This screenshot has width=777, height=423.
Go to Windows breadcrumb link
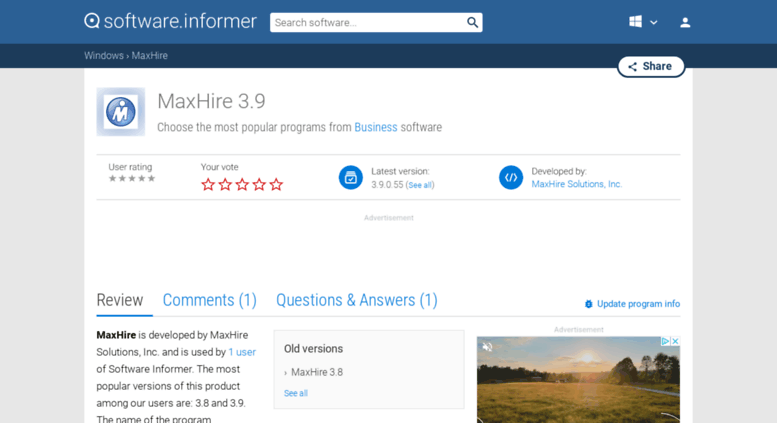click(x=104, y=55)
